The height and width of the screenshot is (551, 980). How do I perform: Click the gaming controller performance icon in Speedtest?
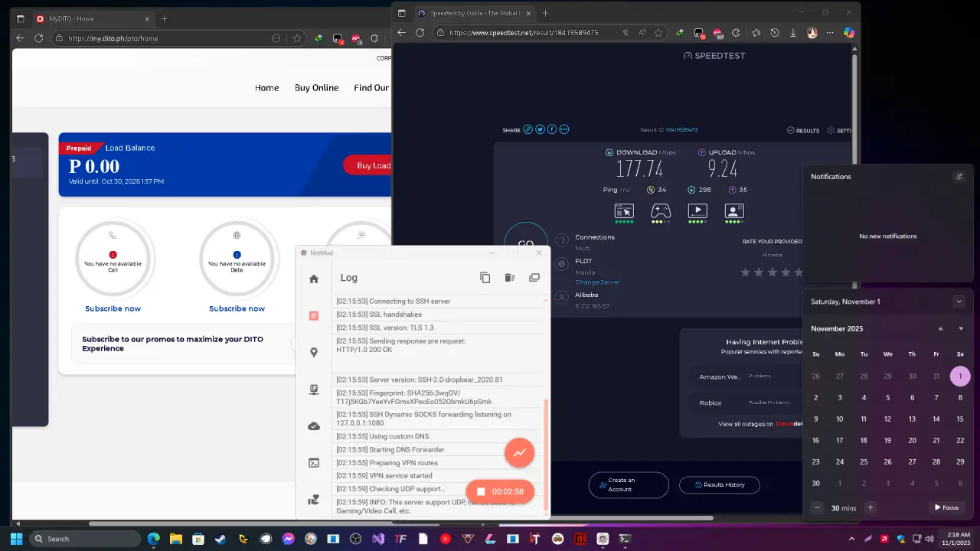661,210
